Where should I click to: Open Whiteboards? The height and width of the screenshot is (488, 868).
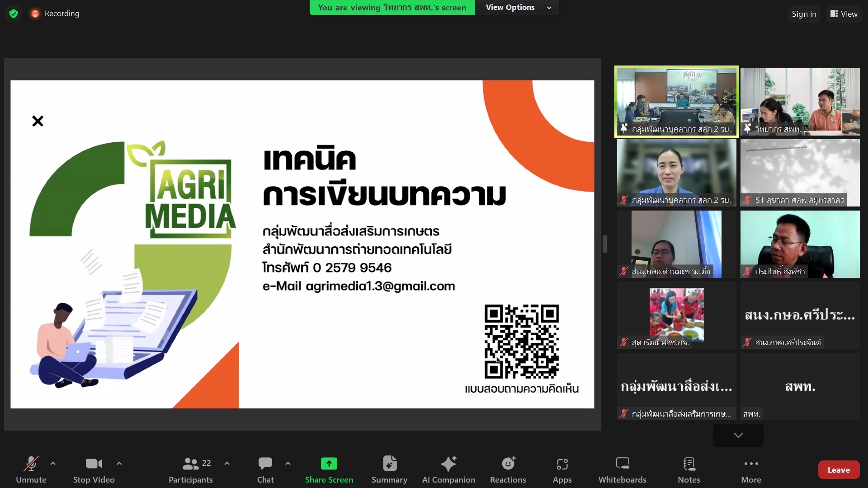click(x=623, y=470)
